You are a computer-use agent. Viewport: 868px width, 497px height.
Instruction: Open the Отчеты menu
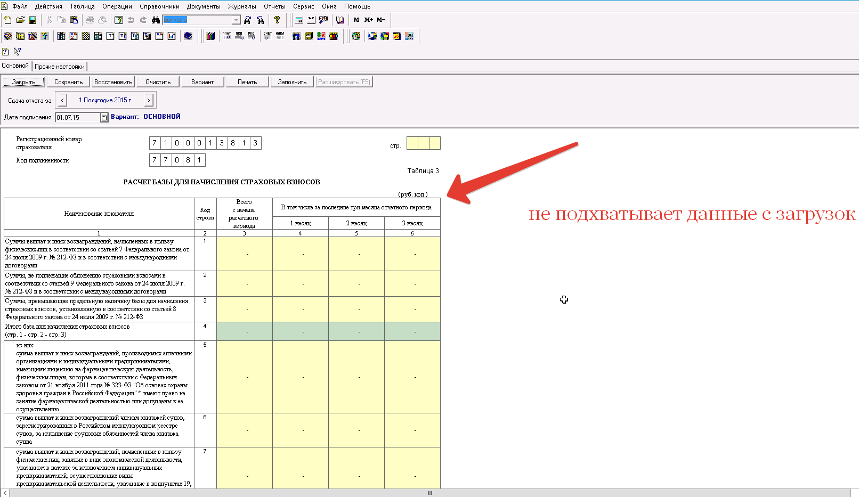click(x=274, y=6)
